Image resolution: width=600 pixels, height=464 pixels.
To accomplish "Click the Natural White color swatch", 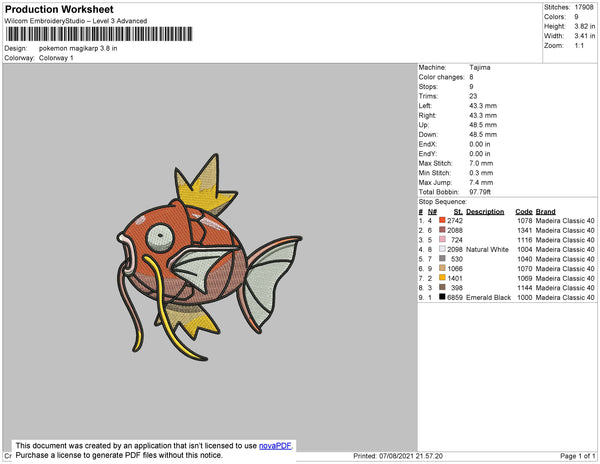I will (x=442, y=249).
